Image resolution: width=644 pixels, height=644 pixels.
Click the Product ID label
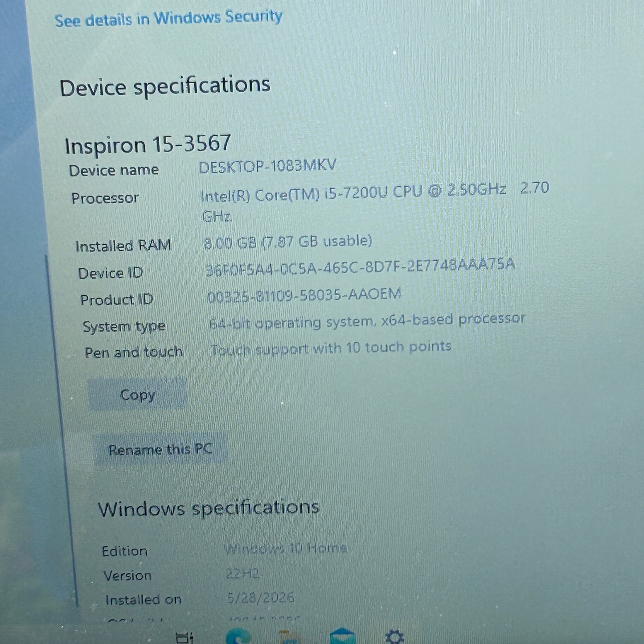click(x=117, y=299)
